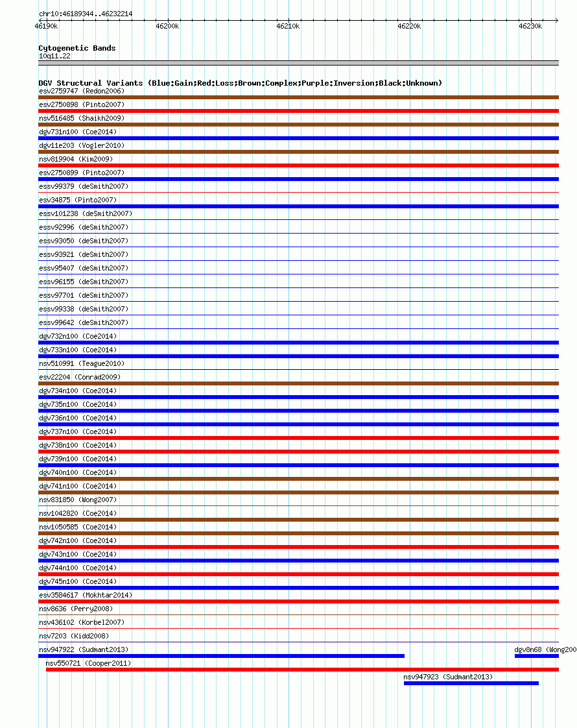Click the 46220k ruler position label

(409, 26)
